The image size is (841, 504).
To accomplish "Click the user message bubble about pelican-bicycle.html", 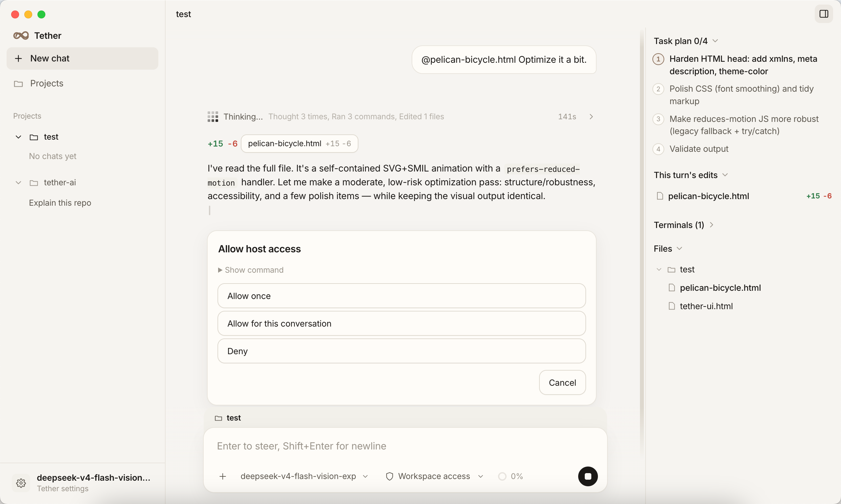I will click(504, 60).
